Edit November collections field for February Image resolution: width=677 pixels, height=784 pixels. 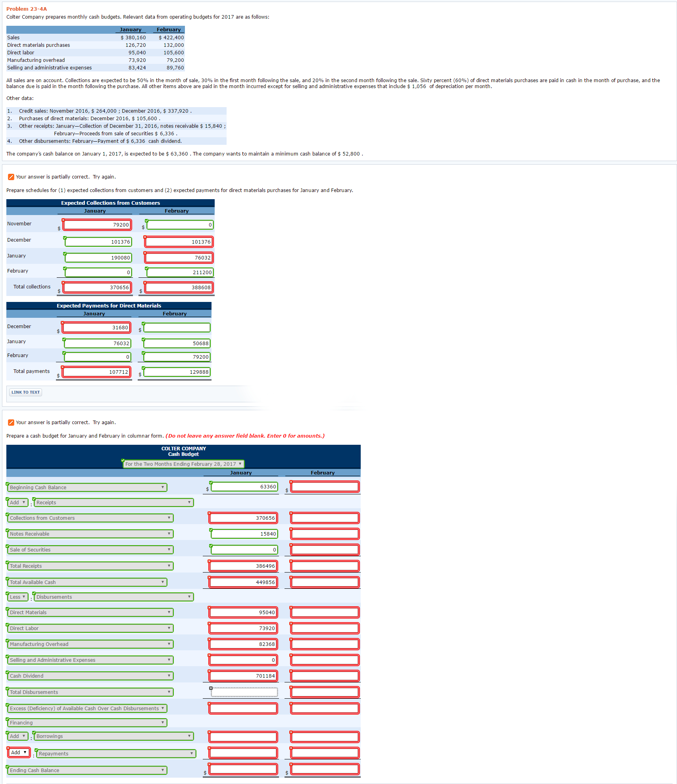tap(180, 225)
